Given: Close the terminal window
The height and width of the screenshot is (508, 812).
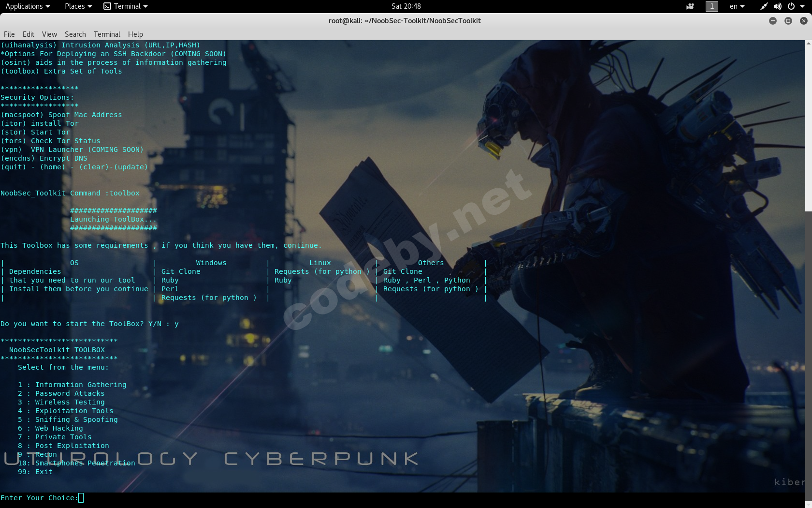Looking at the screenshot, I should (x=804, y=21).
